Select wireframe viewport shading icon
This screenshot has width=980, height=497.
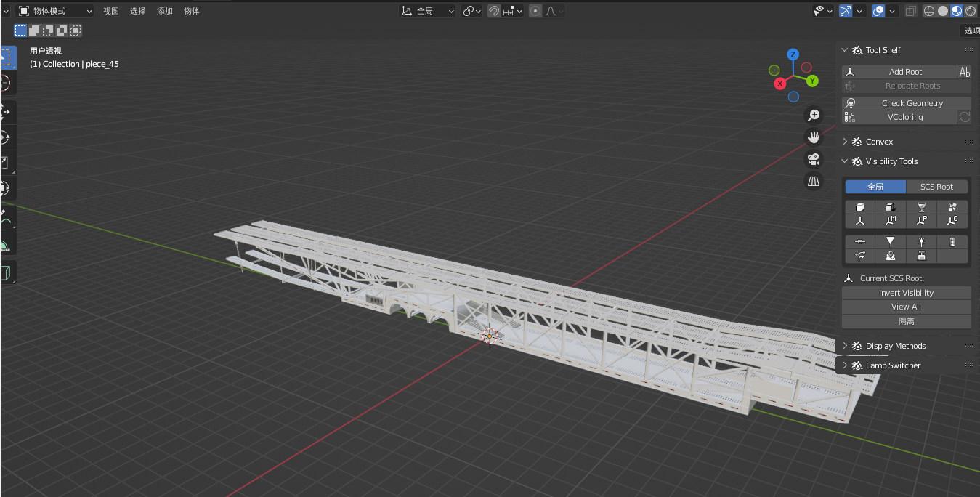coord(929,11)
